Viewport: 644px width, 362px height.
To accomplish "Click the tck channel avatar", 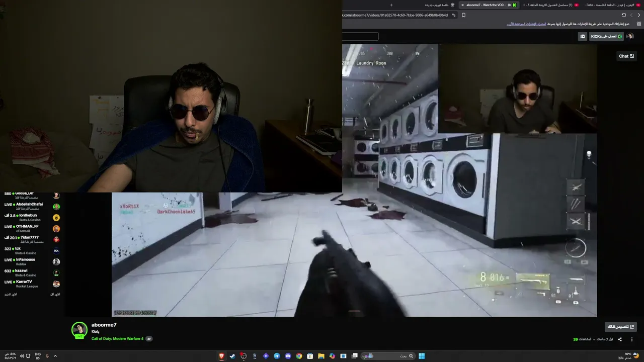I will tap(56, 250).
